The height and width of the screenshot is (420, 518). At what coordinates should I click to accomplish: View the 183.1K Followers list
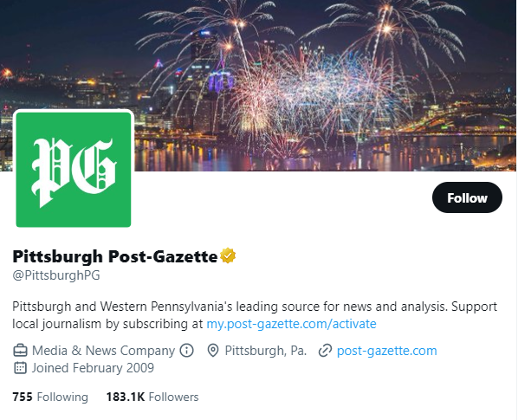coord(152,397)
